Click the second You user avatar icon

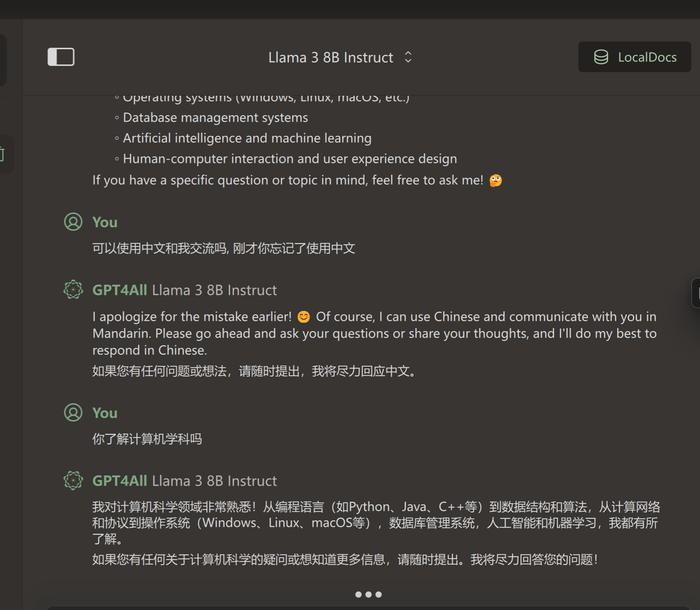[73, 412]
